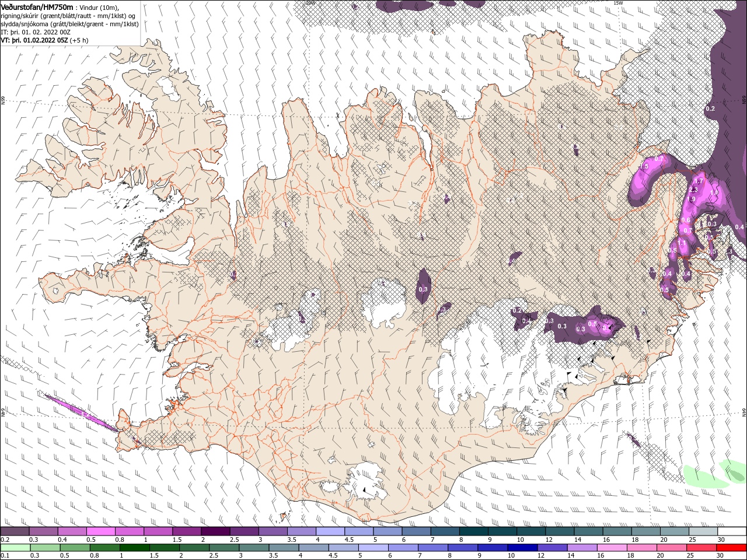Click the 1.7 snowfall value on map
This screenshot has height=560, width=747.
[700, 182]
